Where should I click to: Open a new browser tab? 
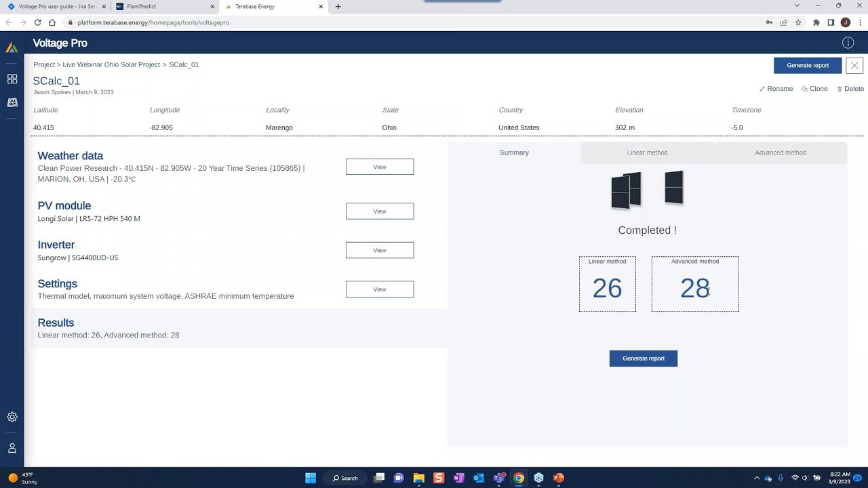click(338, 7)
